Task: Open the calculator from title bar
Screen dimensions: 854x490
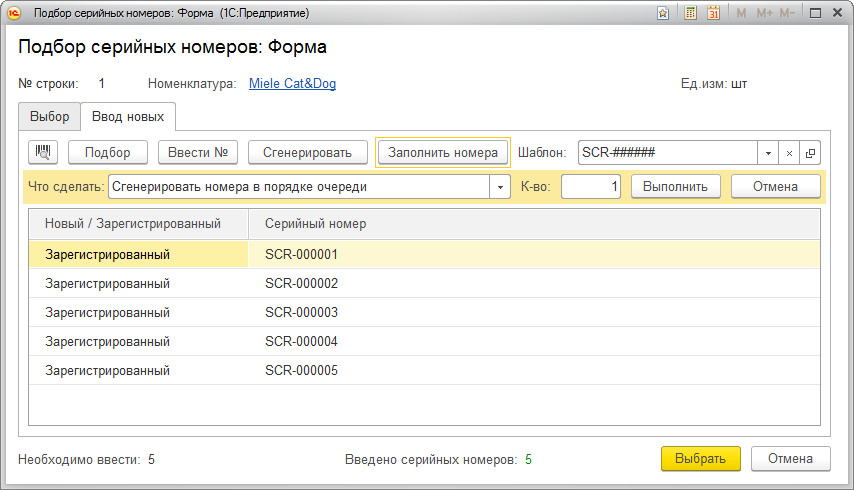Action: click(691, 13)
